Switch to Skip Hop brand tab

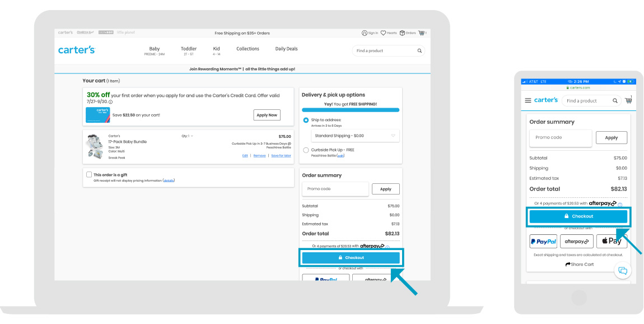point(105,33)
